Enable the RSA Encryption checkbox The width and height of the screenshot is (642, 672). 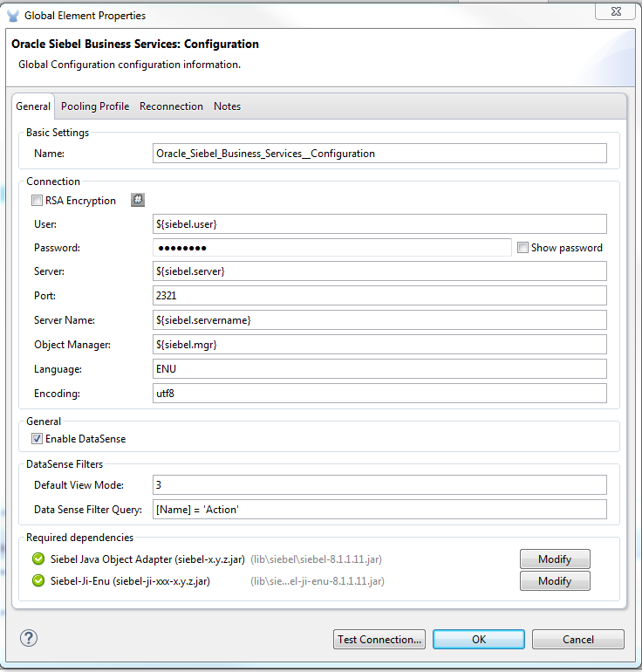[x=37, y=200]
